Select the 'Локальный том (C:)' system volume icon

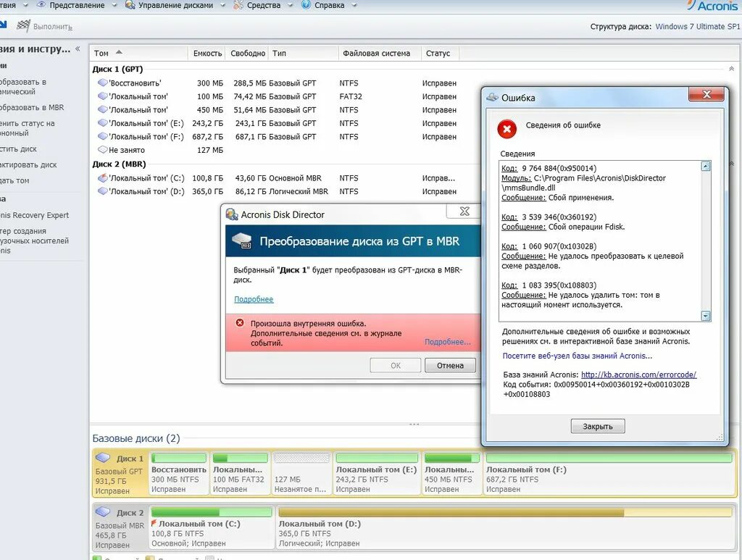pos(101,177)
